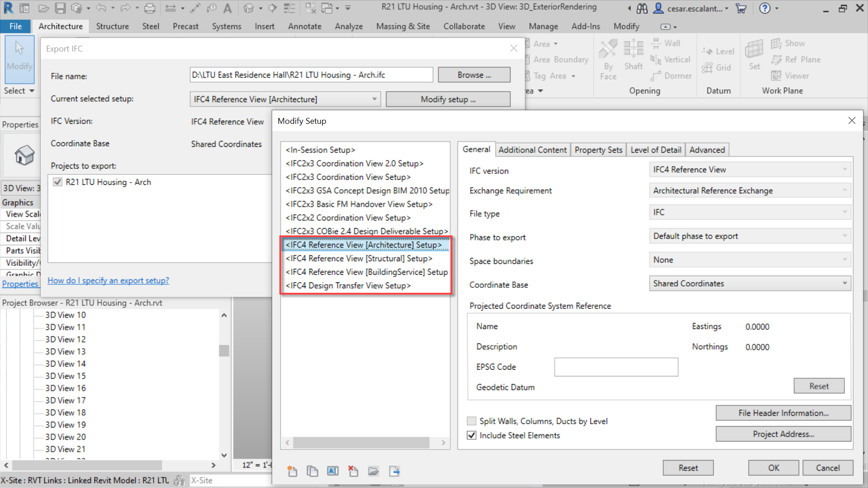
Task: Select '<IFC4 Reference View [Structural] Setup>'
Action: pyautogui.click(x=359, y=258)
